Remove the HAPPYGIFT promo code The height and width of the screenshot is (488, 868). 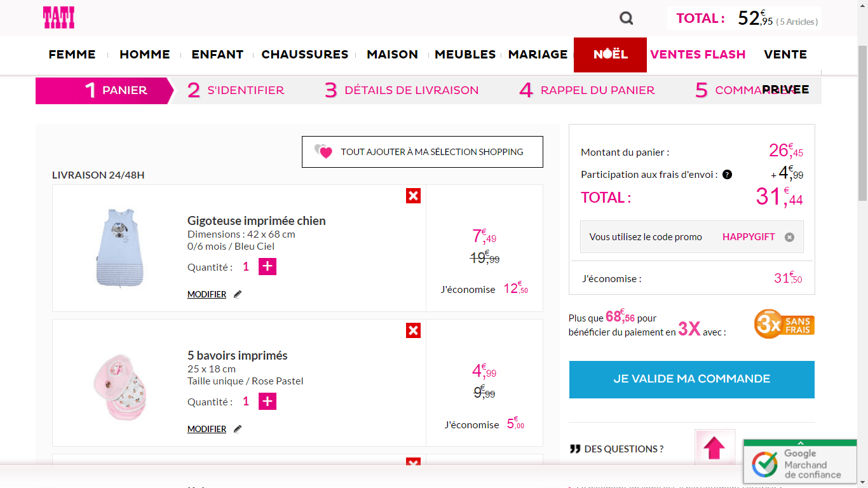[x=789, y=237]
